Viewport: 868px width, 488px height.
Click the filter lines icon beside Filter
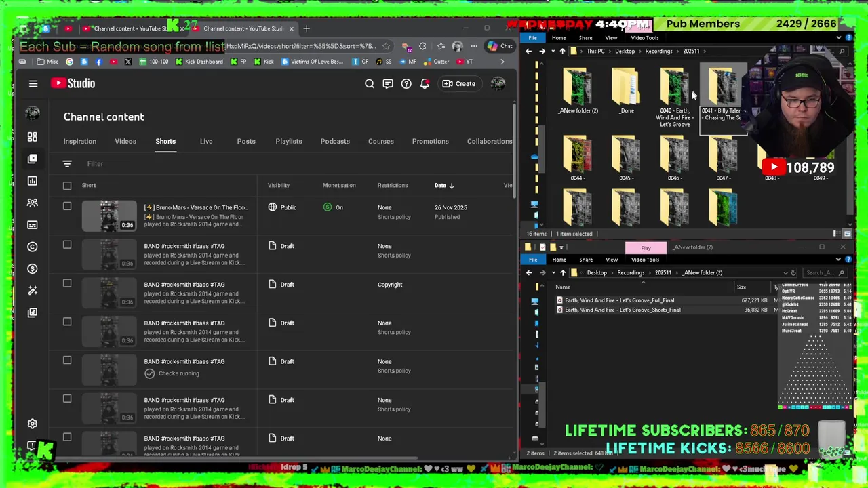tap(67, 163)
